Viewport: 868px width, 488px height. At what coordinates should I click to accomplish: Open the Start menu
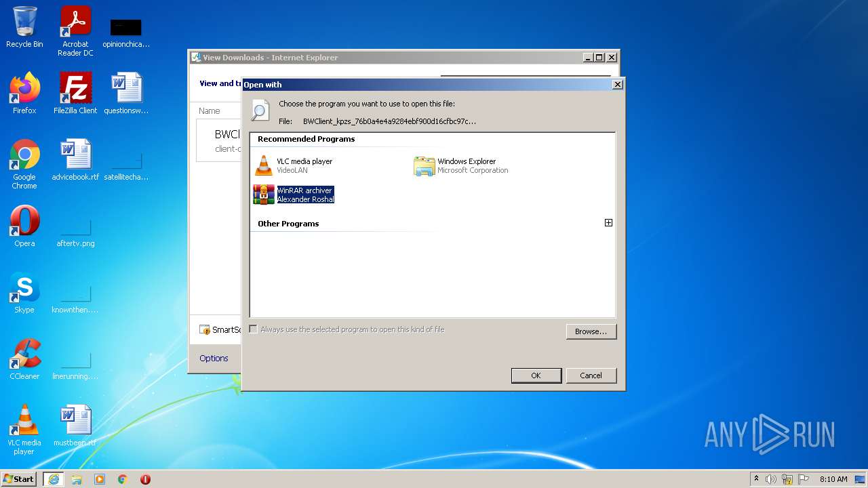tap(19, 479)
